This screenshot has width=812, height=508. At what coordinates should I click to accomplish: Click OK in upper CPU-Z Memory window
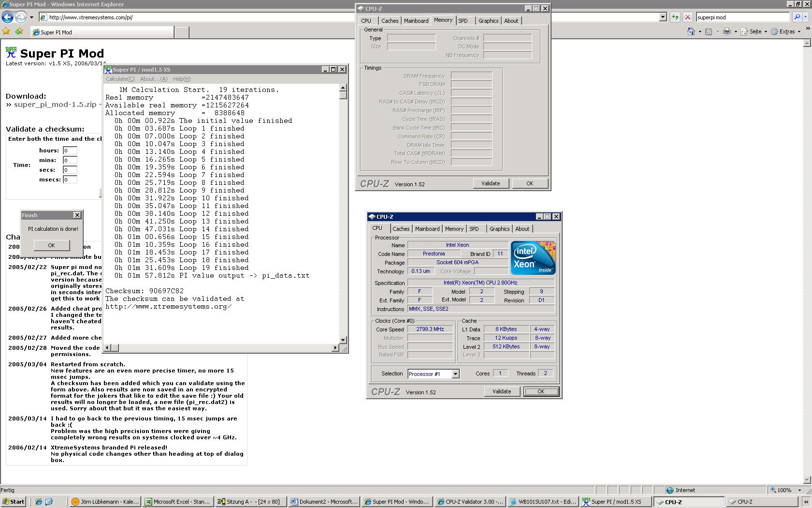(530, 183)
